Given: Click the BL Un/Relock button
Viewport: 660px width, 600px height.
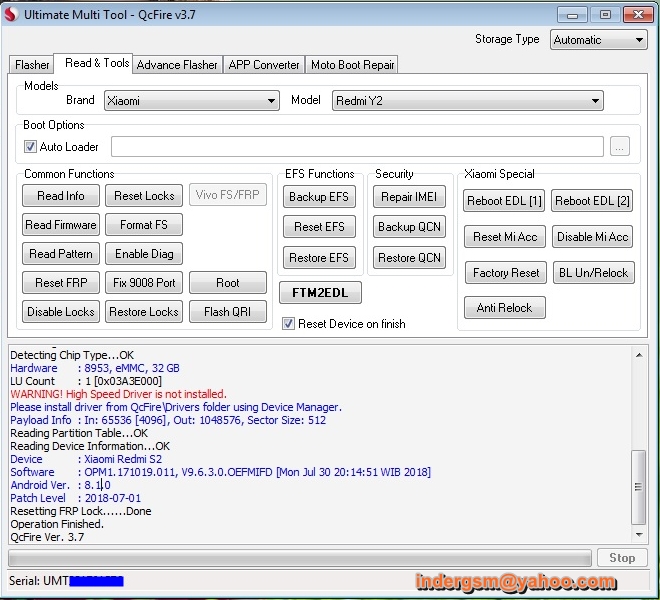Looking at the screenshot, I should [x=593, y=273].
